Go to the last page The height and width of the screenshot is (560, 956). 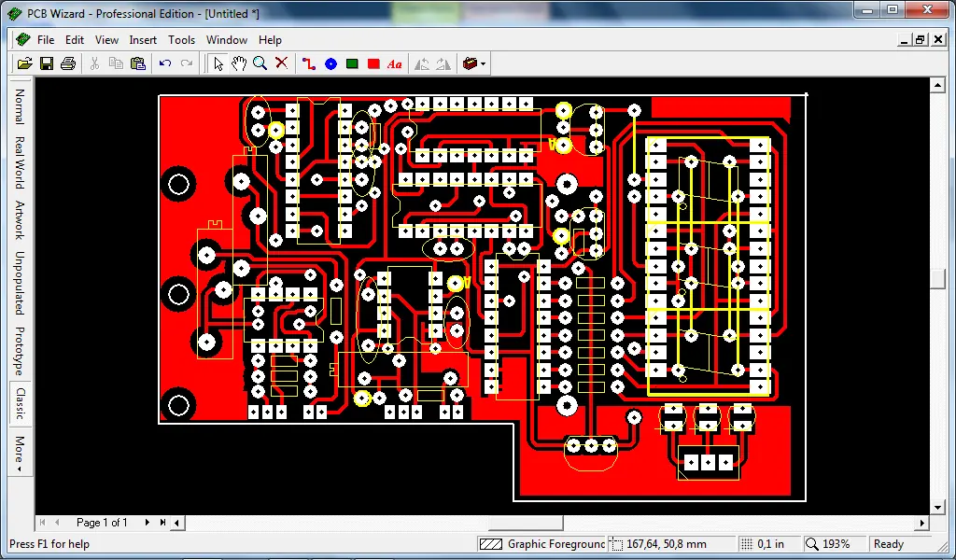(x=162, y=523)
